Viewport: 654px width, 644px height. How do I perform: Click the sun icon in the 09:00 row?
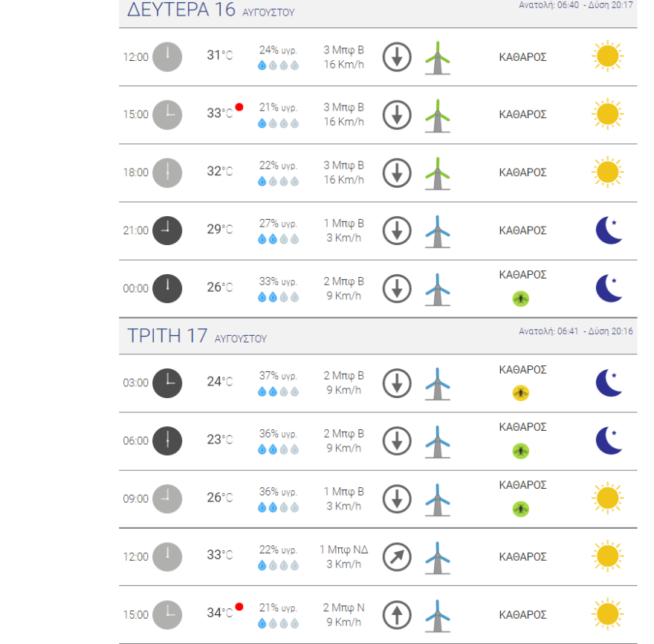607,498
